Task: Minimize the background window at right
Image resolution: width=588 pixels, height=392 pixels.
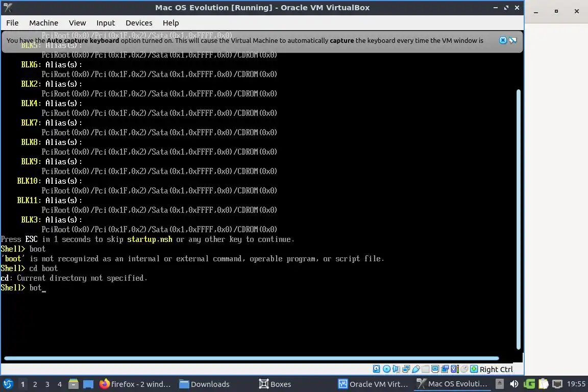Action: point(536,12)
